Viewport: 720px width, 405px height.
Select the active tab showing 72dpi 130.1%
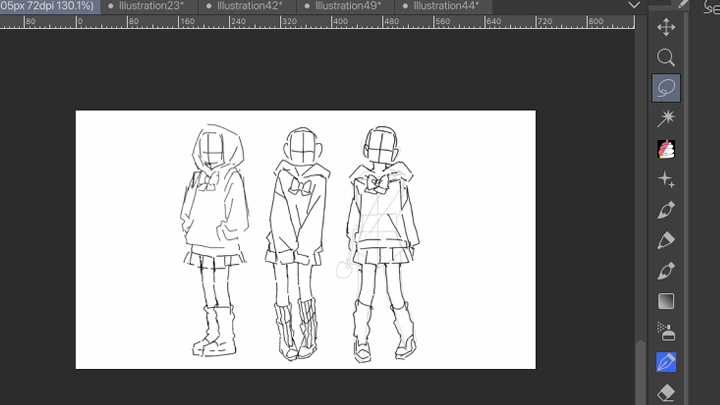click(50, 6)
